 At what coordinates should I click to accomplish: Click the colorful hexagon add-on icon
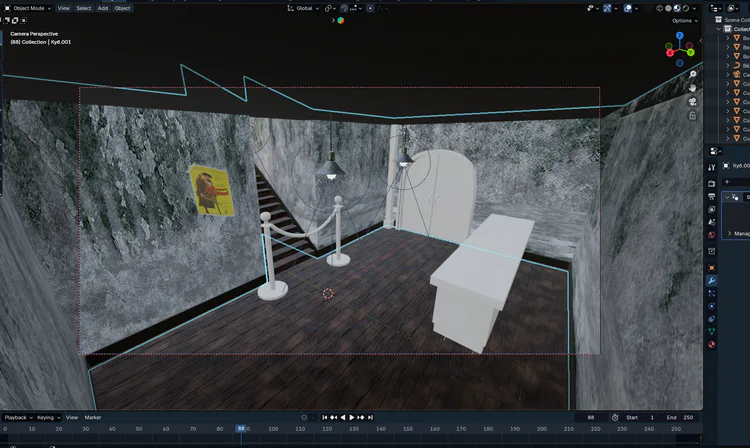point(341,21)
